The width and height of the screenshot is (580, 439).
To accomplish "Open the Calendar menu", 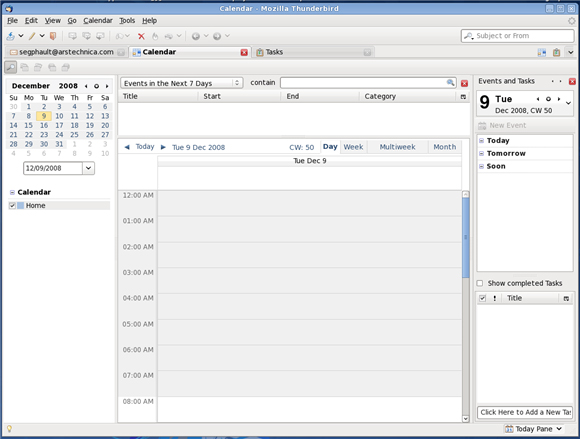I will 98,21.
